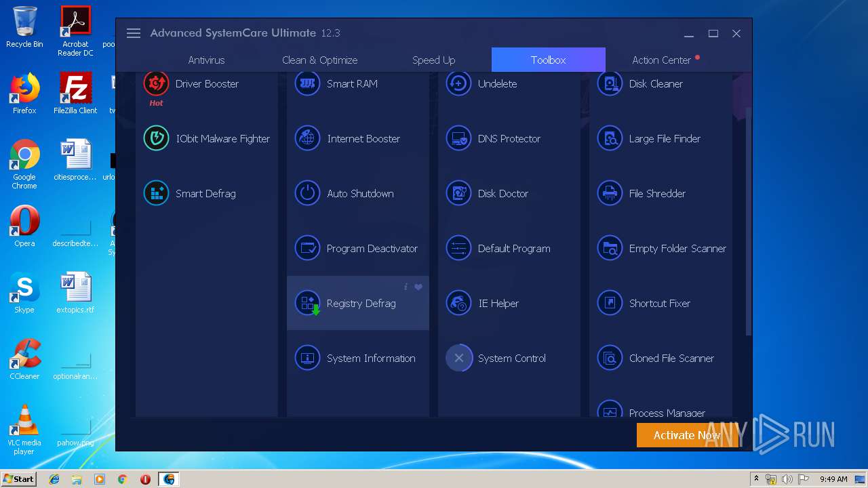Open the Undelete tool icon
This screenshot has width=868, height=488.
tap(458, 83)
